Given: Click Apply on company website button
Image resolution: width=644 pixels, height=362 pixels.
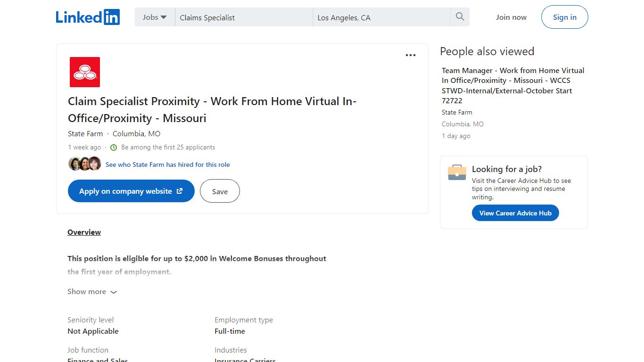Looking at the screenshot, I should [x=131, y=191].
